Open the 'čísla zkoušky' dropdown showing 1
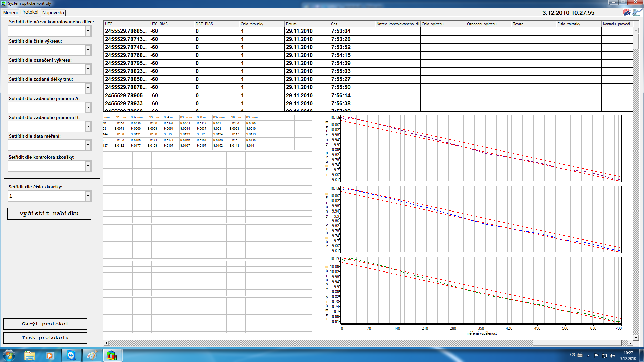Screen dimensions: 644x362 click(x=88, y=196)
